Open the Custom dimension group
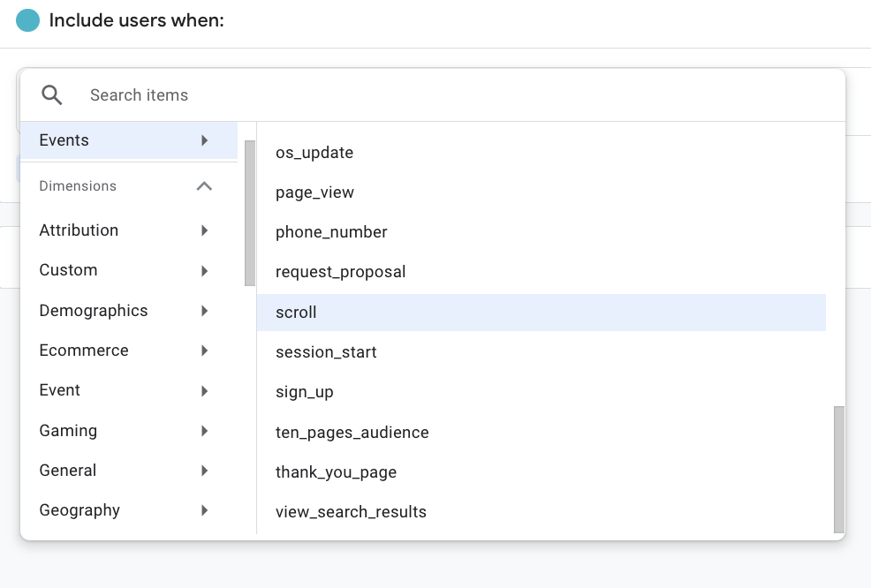This screenshot has width=871, height=588. pos(129,270)
